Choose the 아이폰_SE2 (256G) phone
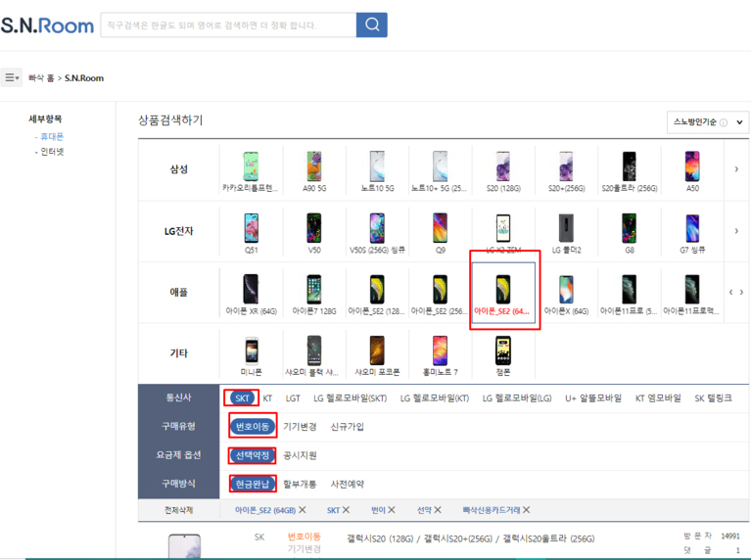The image size is (751, 560). (x=441, y=295)
